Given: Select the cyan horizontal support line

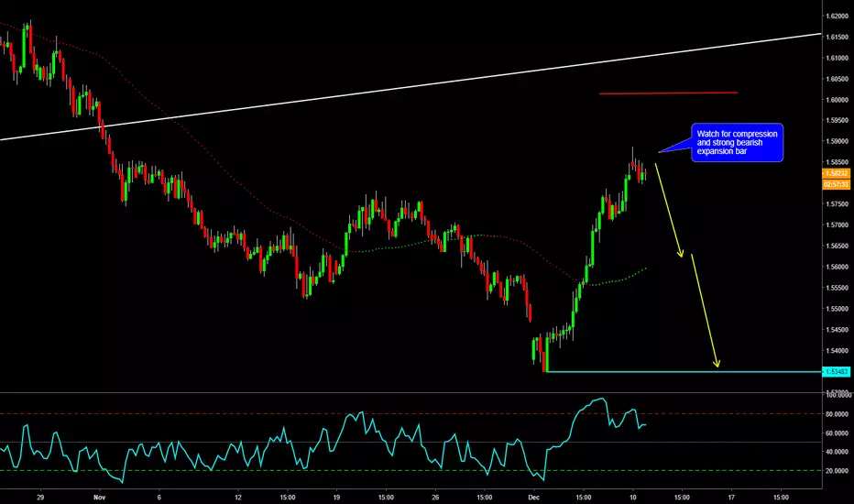Looking at the screenshot, I should 684,372.
